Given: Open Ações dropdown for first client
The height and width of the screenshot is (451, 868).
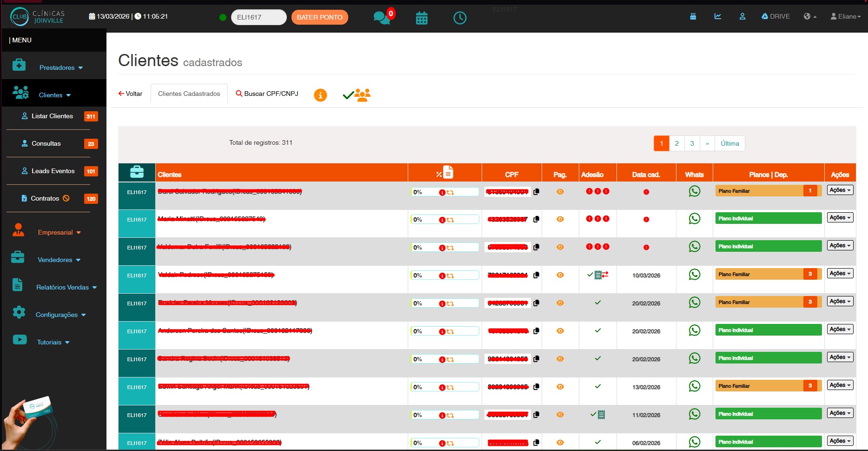Looking at the screenshot, I should [840, 190].
